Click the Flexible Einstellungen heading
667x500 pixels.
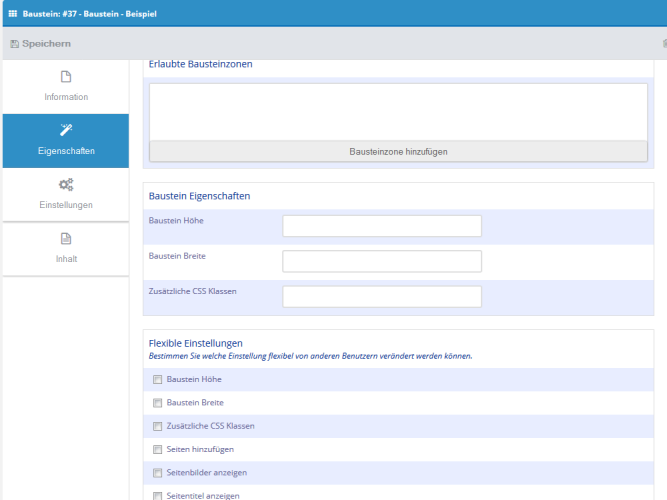coord(196,343)
